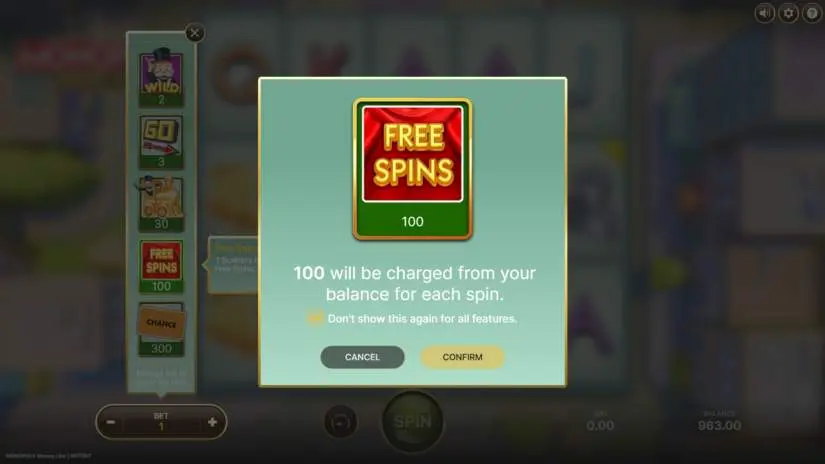The image size is (825, 464).
Task: Open help with the question mark icon
Action: pyautogui.click(x=812, y=13)
